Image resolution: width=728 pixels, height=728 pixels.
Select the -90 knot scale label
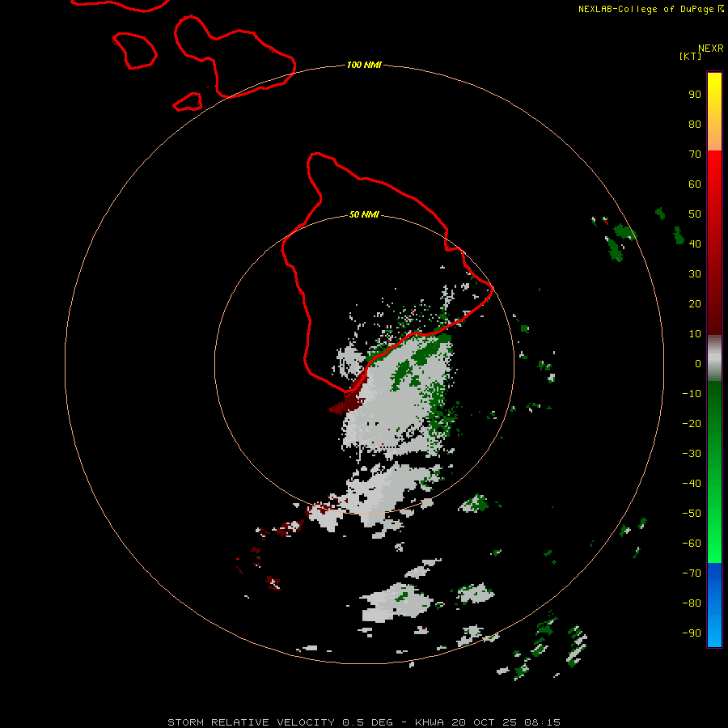point(692,633)
